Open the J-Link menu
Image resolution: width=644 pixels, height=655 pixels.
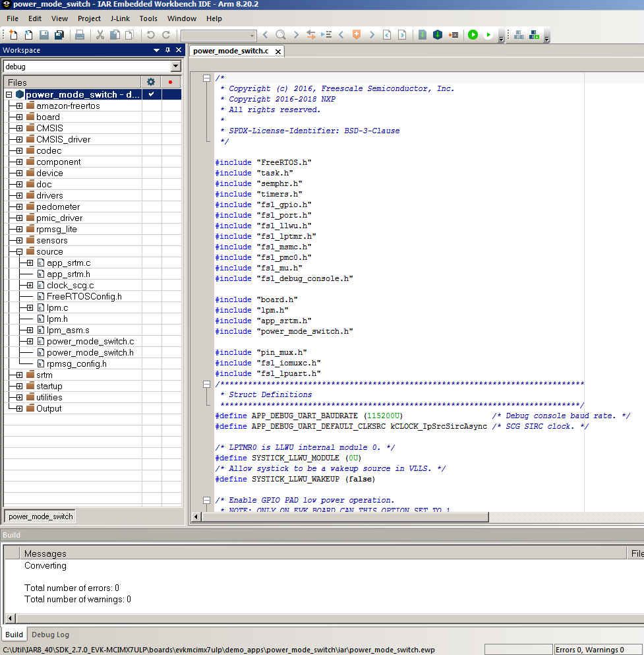120,18
